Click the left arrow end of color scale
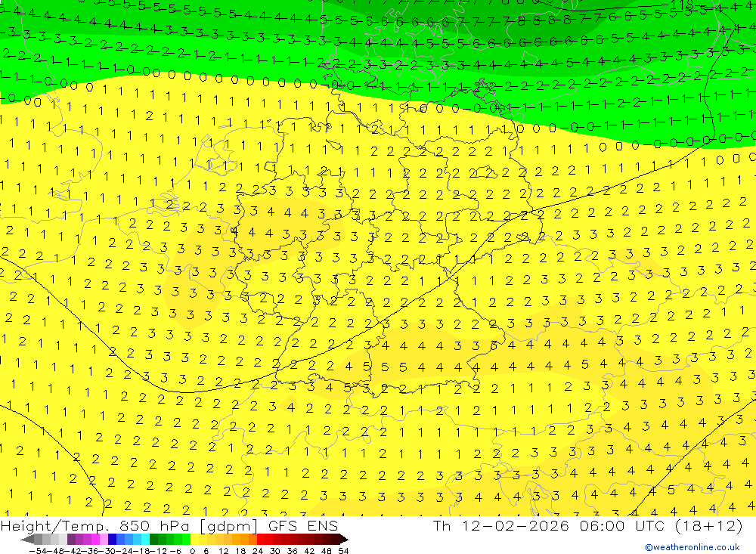 [28, 539]
